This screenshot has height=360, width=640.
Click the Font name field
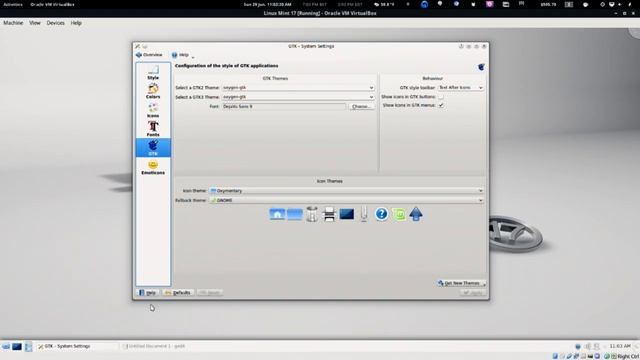[284, 107]
